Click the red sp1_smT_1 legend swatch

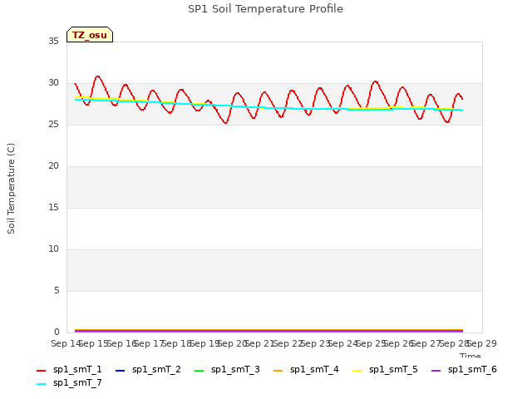coord(41,371)
